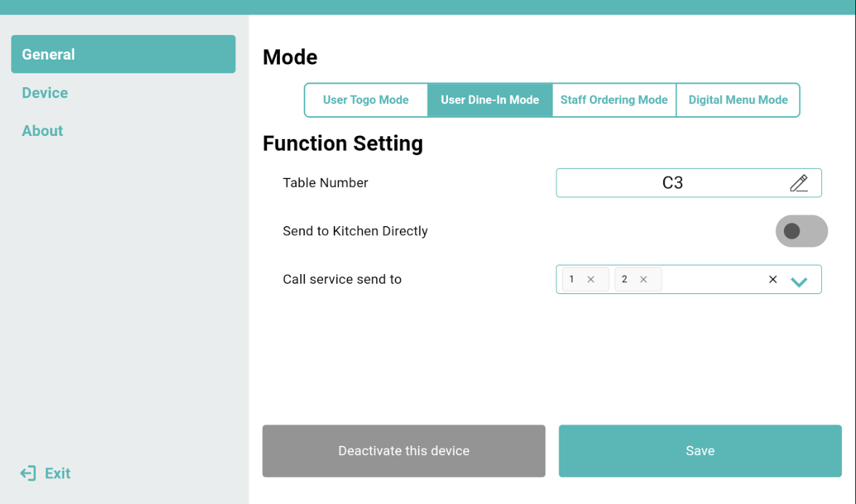Remove tag 2 from call service list
The width and height of the screenshot is (856, 504).
(x=644, y=279)
